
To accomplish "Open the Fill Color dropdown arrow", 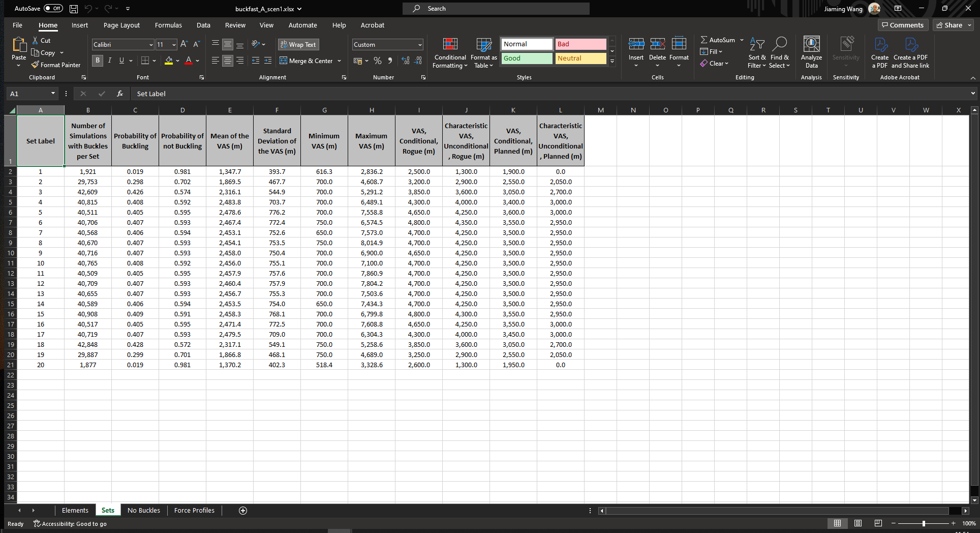I will coord(177,61).
